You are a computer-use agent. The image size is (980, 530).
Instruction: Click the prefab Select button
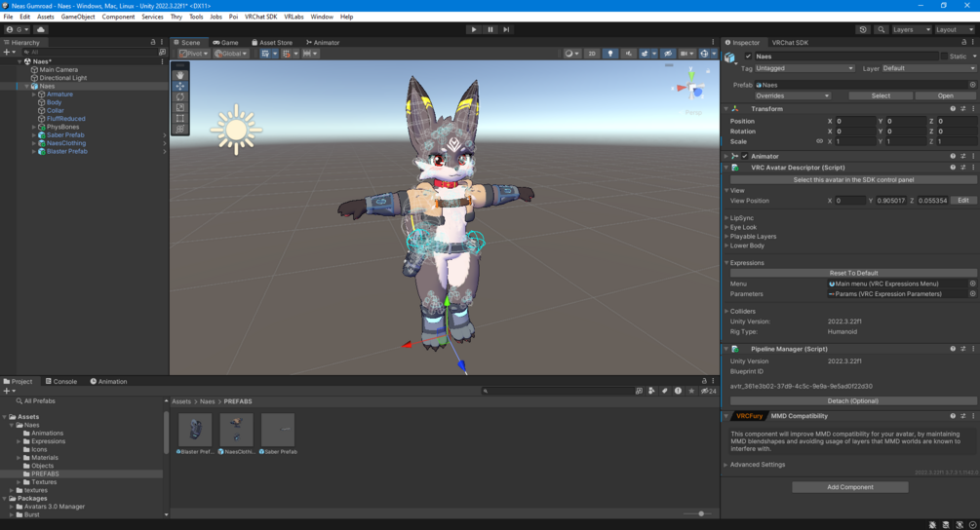click(x=881, y=95)
